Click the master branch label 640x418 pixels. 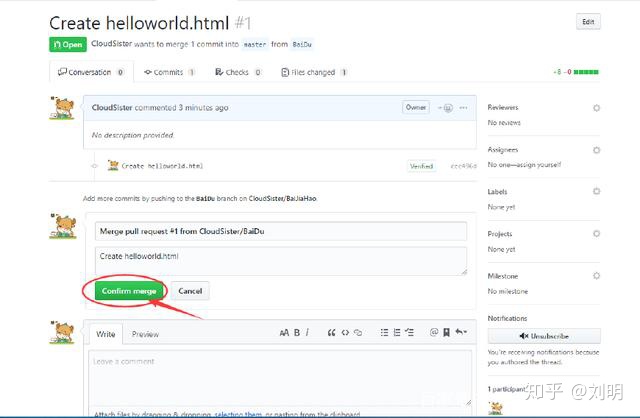[x=255, y=44]
